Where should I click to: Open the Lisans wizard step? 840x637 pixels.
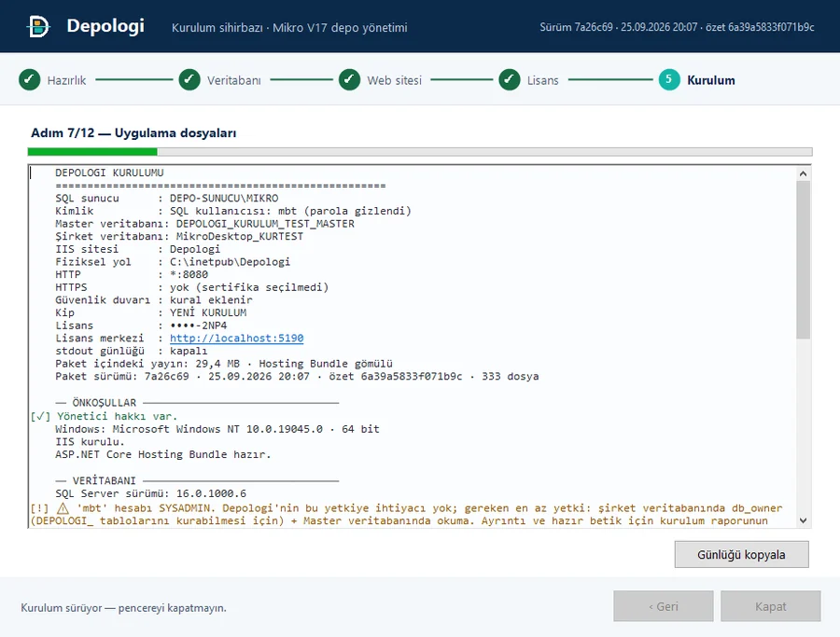click(x=542, y=80)
